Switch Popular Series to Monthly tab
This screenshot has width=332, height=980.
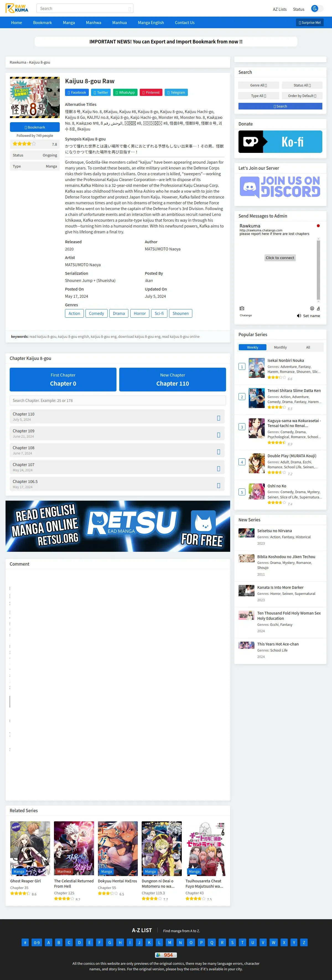click(280, 347)
